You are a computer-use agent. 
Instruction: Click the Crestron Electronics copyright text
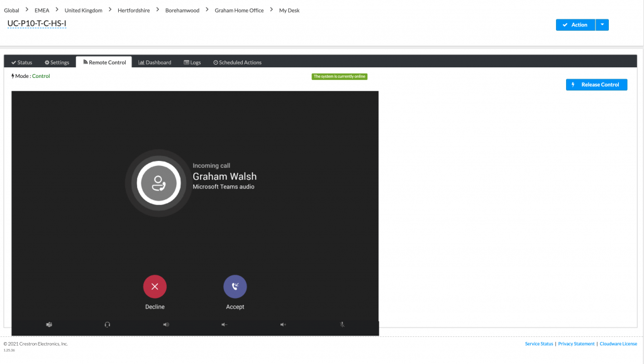[36, 344]
